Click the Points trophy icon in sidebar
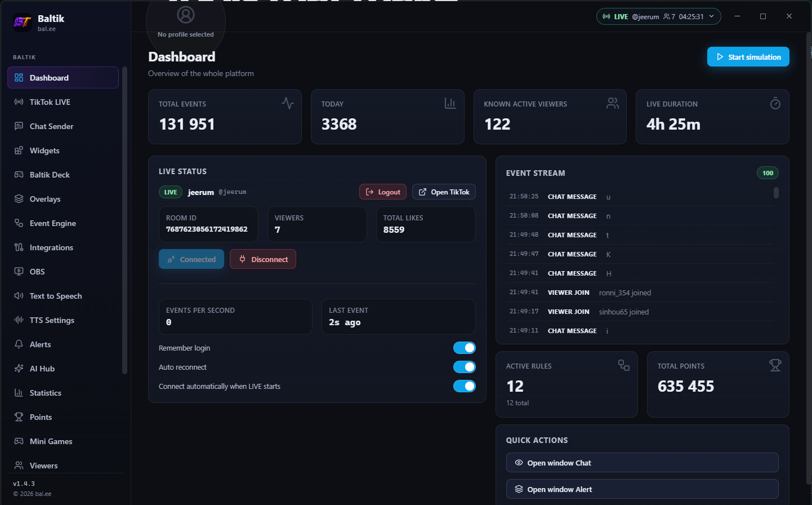 19,417
